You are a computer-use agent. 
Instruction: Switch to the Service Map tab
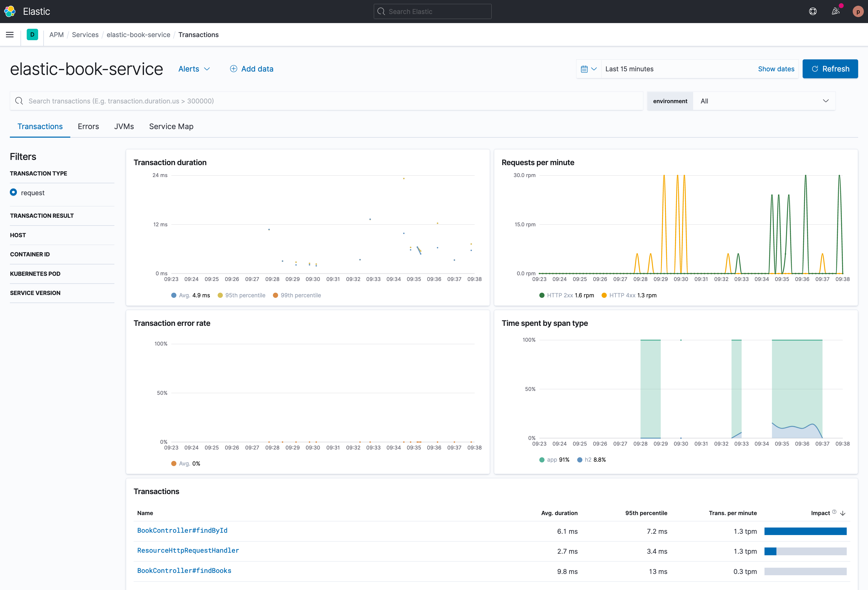coord(171,127)
